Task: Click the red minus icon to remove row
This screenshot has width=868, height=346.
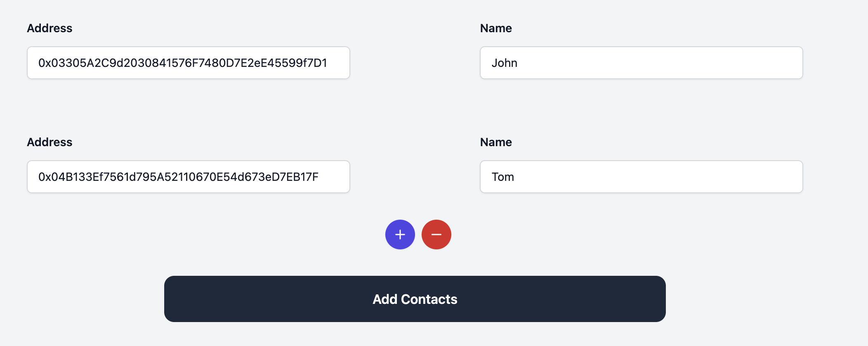Action: [x=436, y=235]
